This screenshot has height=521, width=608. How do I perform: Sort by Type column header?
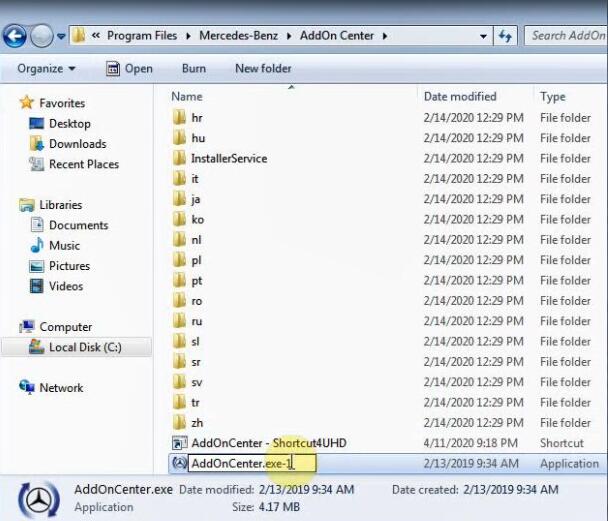coord(553,97)
